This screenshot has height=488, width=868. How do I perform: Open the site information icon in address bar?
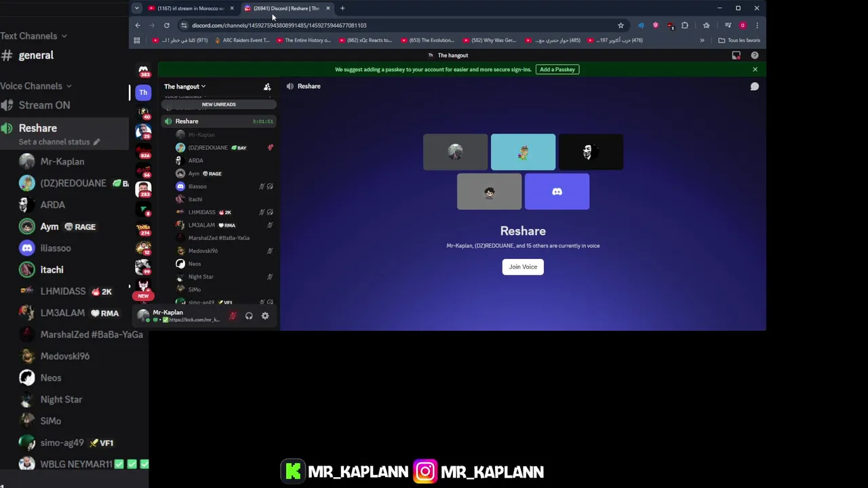(x=183, y=25)
